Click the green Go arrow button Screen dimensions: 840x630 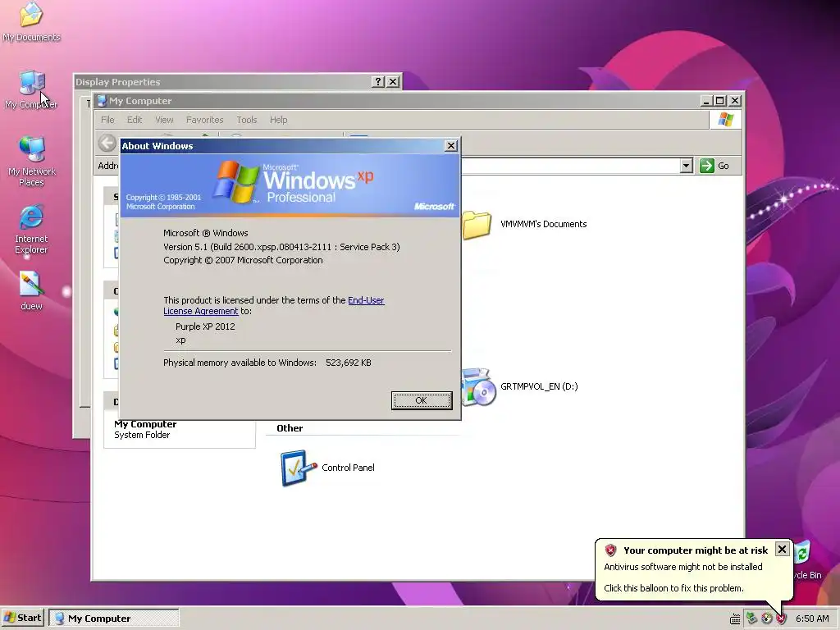[706, 166]
